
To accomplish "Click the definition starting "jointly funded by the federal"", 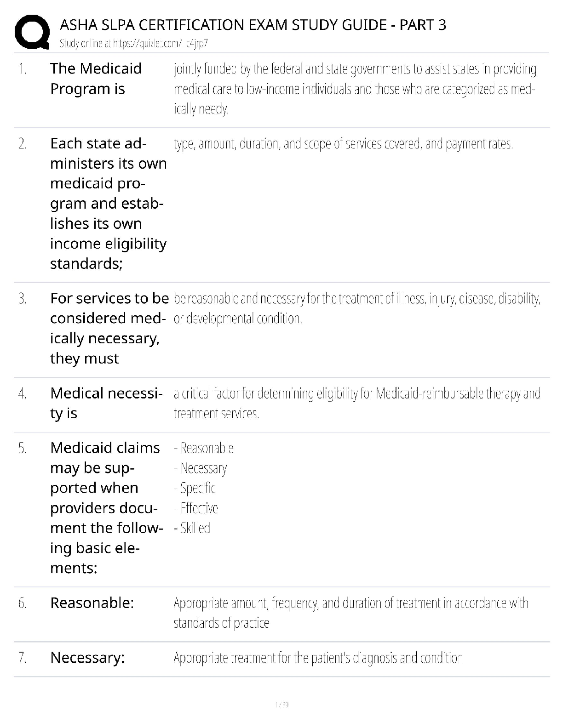I will pyautogui.click(x=354, y=89).
